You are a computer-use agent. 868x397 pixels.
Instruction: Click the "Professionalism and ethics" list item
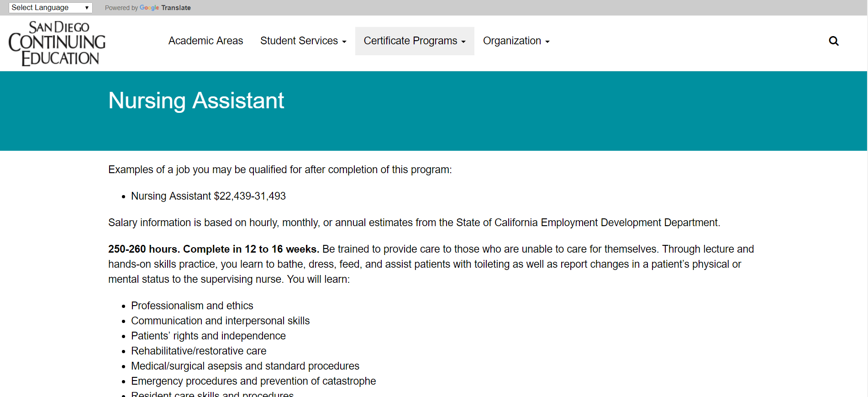pyautogui.click(x=192, y=306)
